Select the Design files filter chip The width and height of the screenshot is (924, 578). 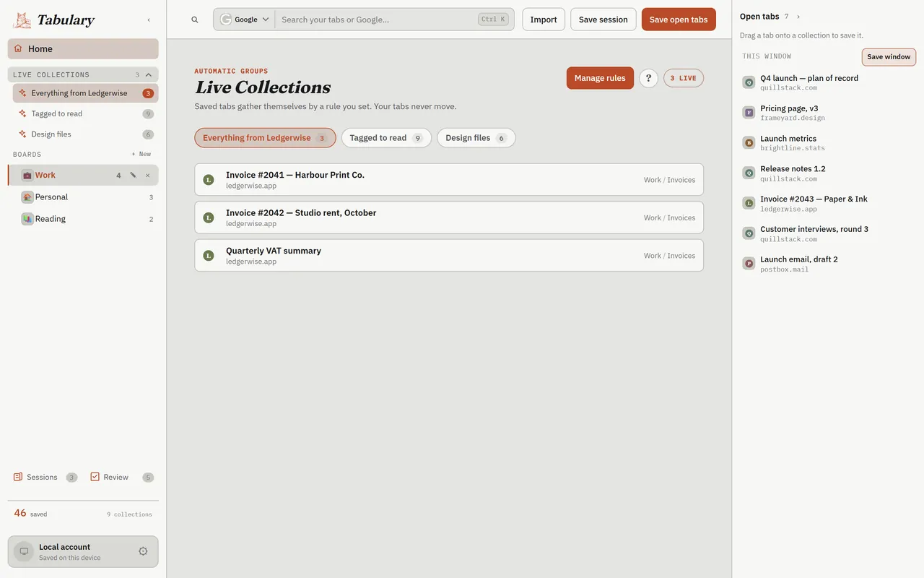pos(476,138)
